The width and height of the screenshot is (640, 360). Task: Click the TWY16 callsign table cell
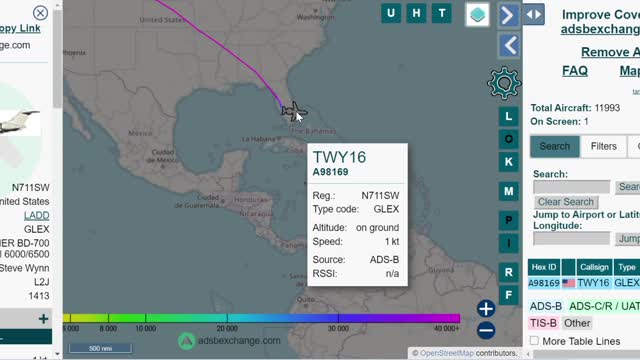click(593, 283)
